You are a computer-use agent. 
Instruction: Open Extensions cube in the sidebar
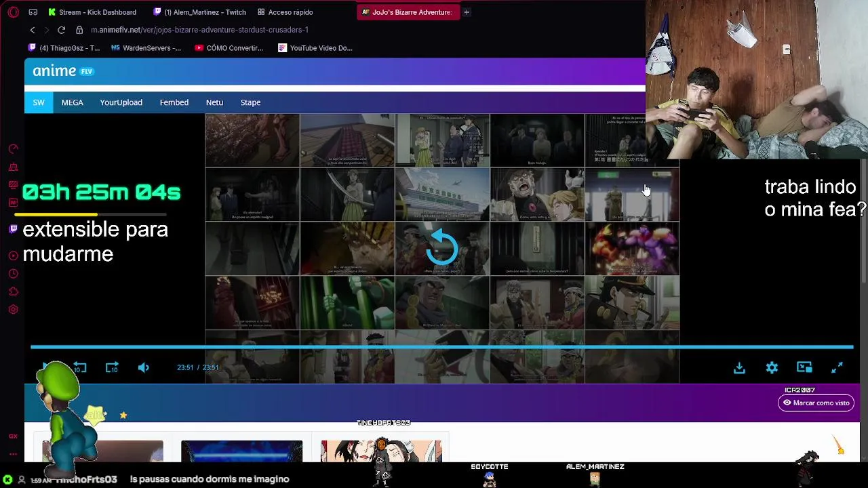(x=13, y=291)
